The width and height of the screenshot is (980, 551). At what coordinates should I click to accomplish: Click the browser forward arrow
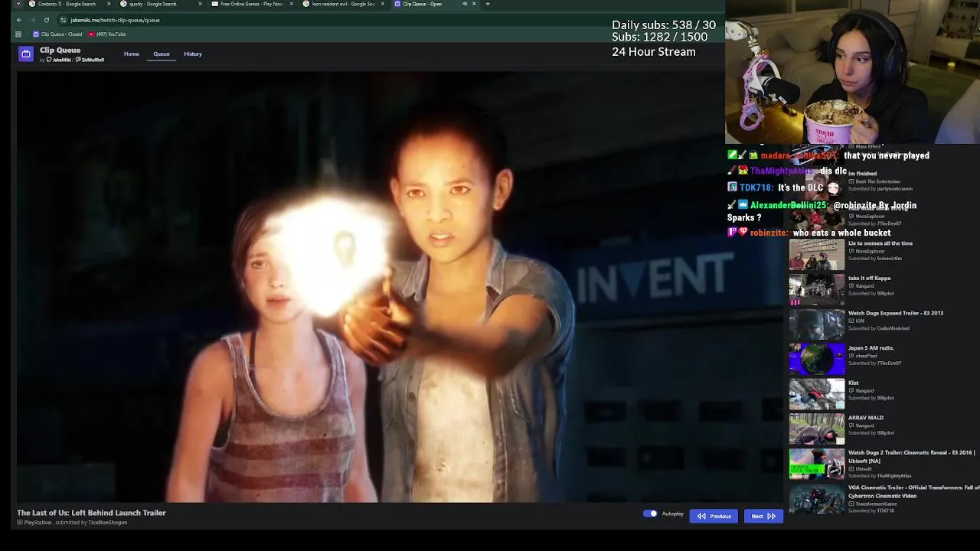33,20
